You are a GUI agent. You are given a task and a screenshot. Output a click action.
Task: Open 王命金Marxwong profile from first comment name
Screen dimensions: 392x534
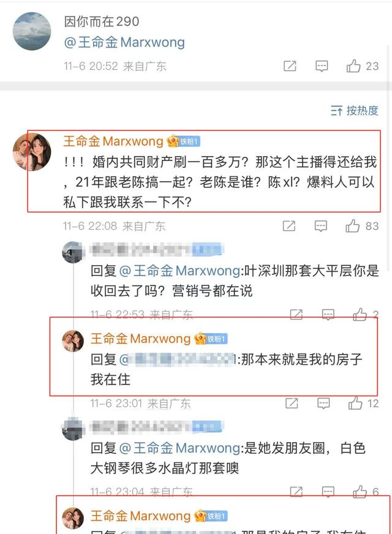(x=113, y=141)
